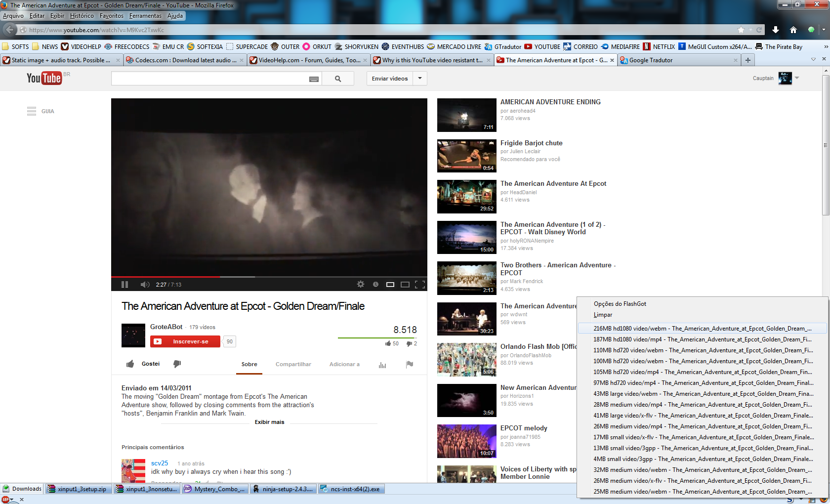Dislike the video thumbs-down
The image size is (830, 504).
[x=177, y=364]
